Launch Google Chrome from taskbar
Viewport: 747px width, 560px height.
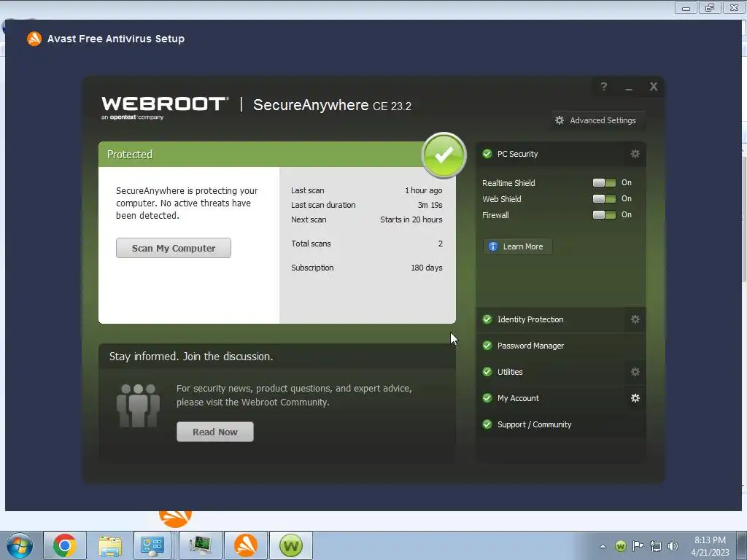click(65, 545)
